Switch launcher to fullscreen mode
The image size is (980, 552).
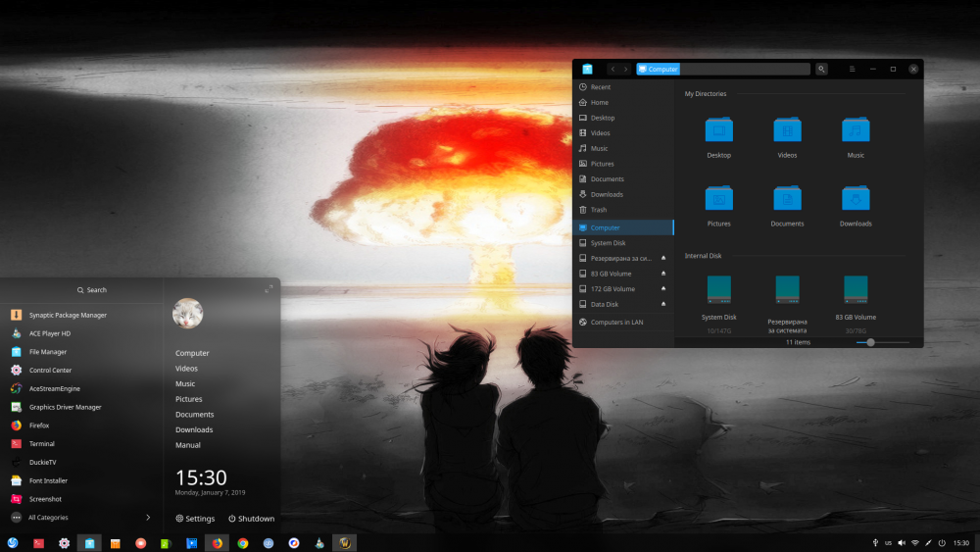pos(269,289)
